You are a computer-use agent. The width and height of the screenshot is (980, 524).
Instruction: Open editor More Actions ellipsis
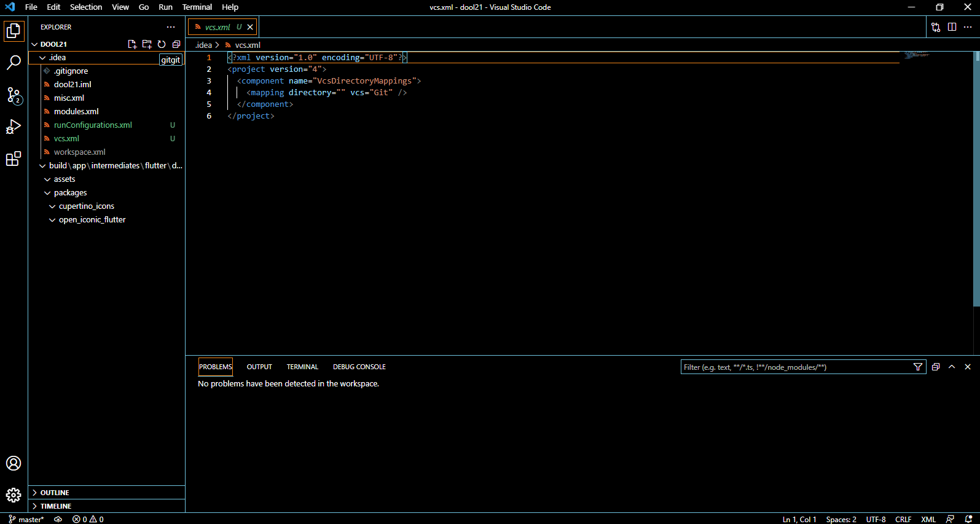coord(968,27)
